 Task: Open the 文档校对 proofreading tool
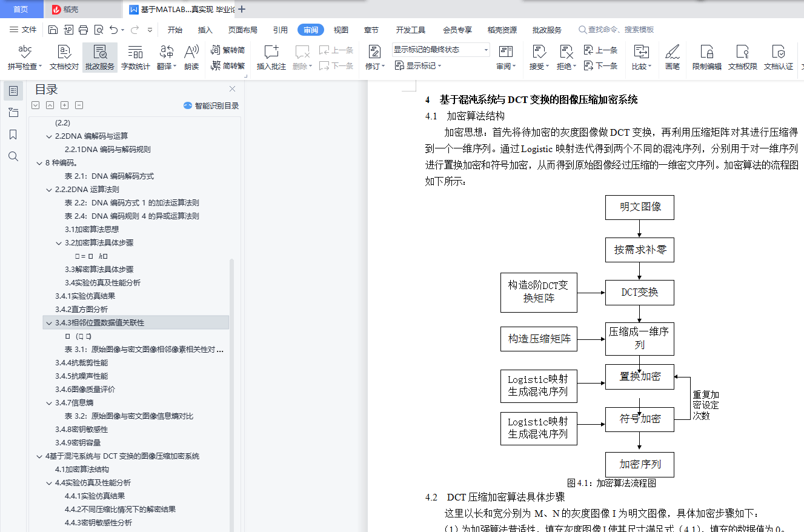pos(64,58)
